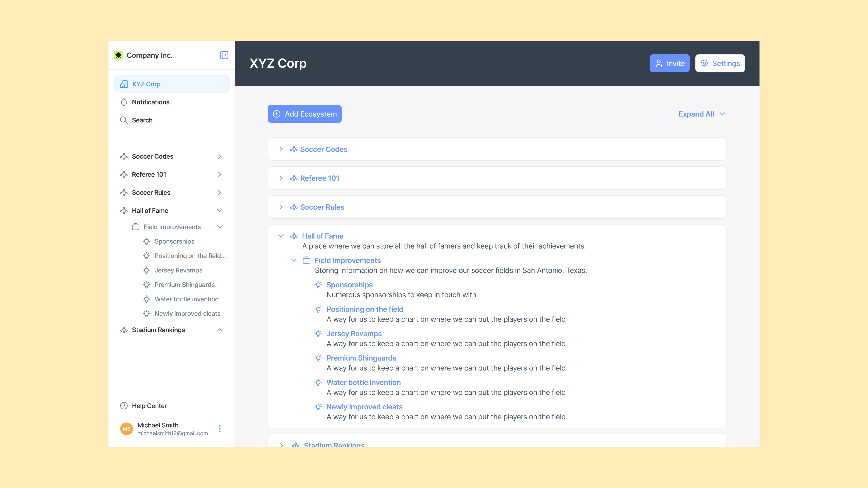Expand the Referee 101 ecosystem card
Viewport: 868px width, 488px height.
(281, 178)
